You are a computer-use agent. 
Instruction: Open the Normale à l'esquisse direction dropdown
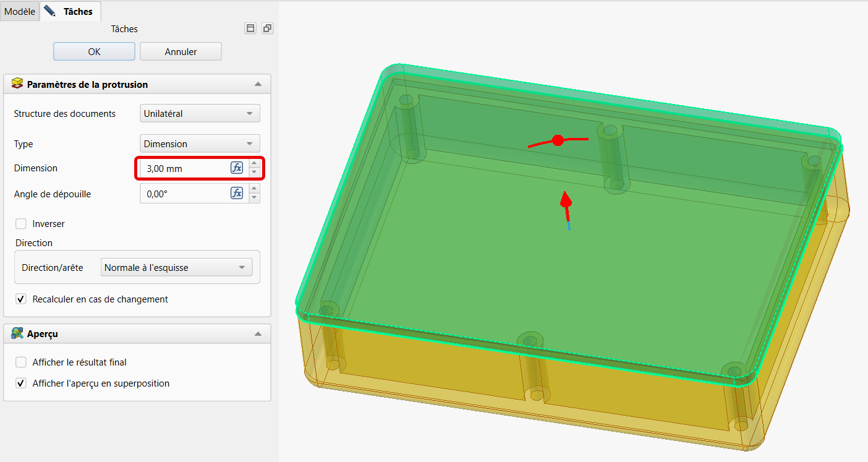tap(176, 268)
